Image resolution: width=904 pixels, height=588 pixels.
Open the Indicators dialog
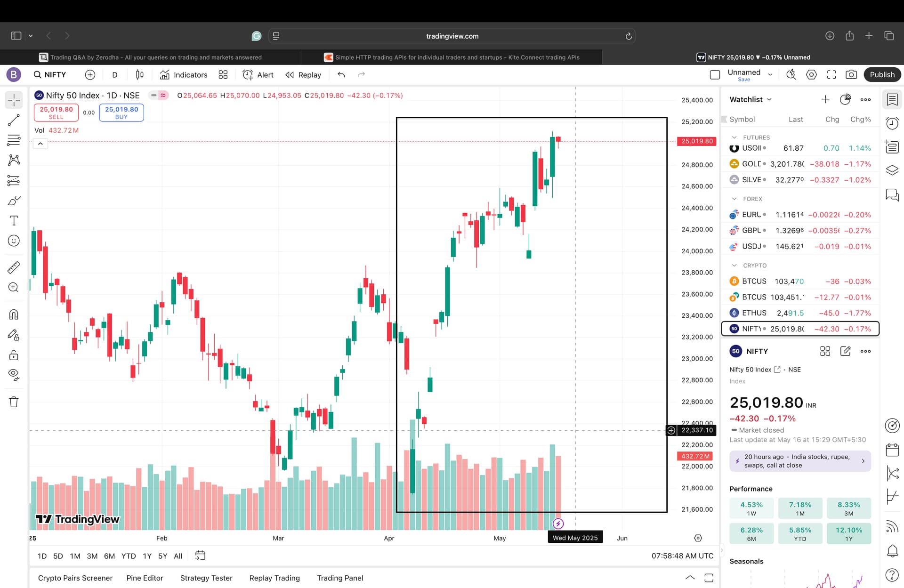click(184, 75)
